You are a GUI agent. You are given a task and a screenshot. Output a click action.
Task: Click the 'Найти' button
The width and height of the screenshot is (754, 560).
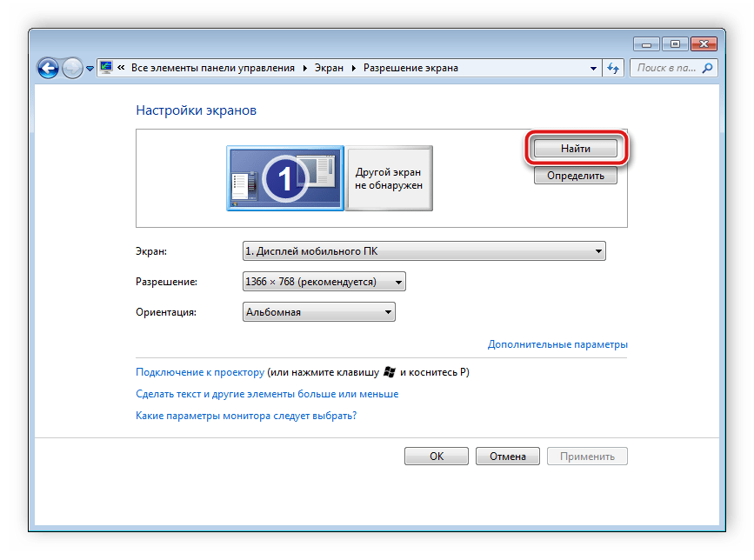pos(576,149)
